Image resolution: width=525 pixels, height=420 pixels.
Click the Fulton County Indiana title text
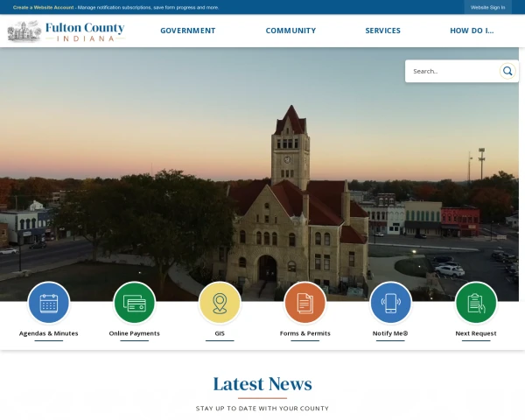point(85,31)
